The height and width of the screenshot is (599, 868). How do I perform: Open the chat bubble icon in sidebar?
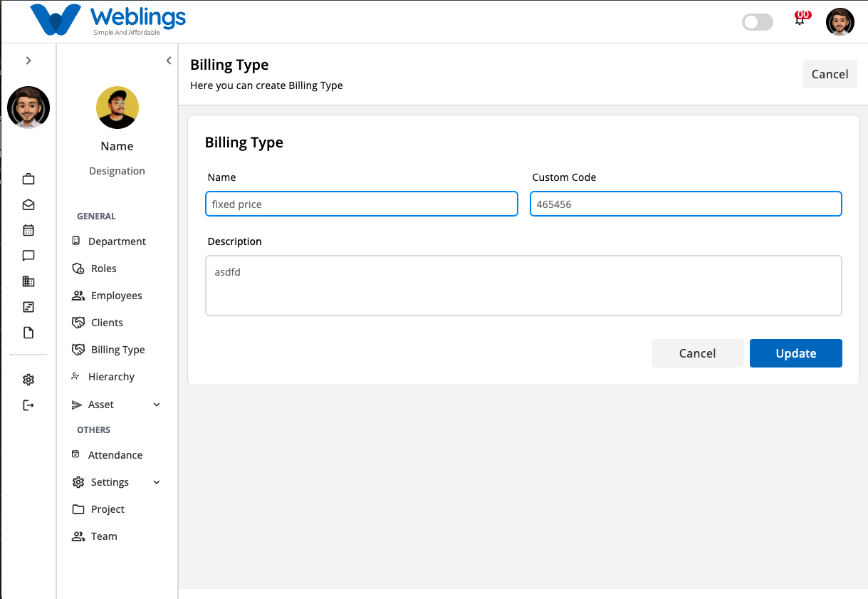pos(28,256)
